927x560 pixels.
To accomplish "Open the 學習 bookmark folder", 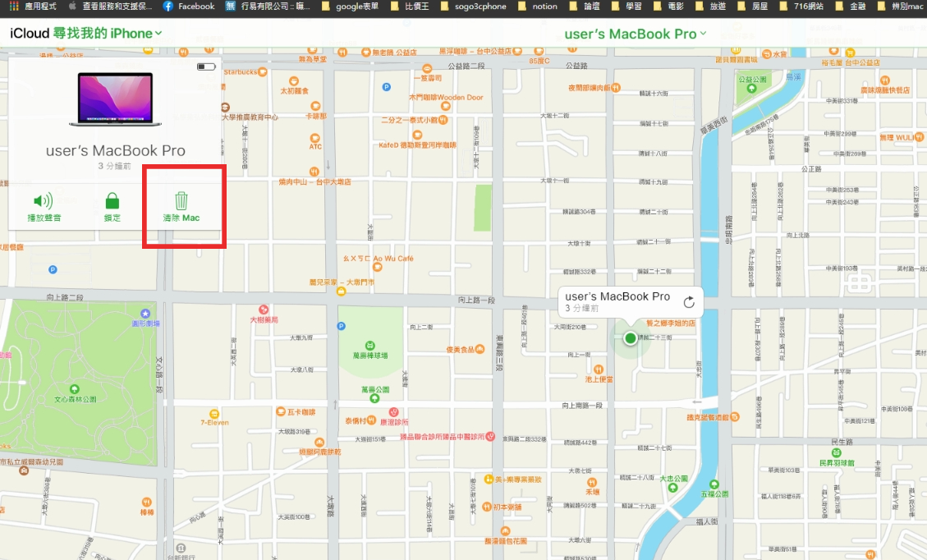I will 626,7.
